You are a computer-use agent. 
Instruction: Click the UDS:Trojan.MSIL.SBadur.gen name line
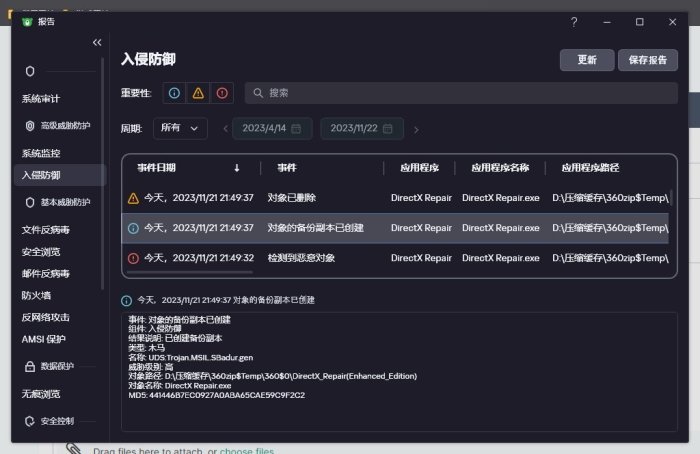[191, 358]
